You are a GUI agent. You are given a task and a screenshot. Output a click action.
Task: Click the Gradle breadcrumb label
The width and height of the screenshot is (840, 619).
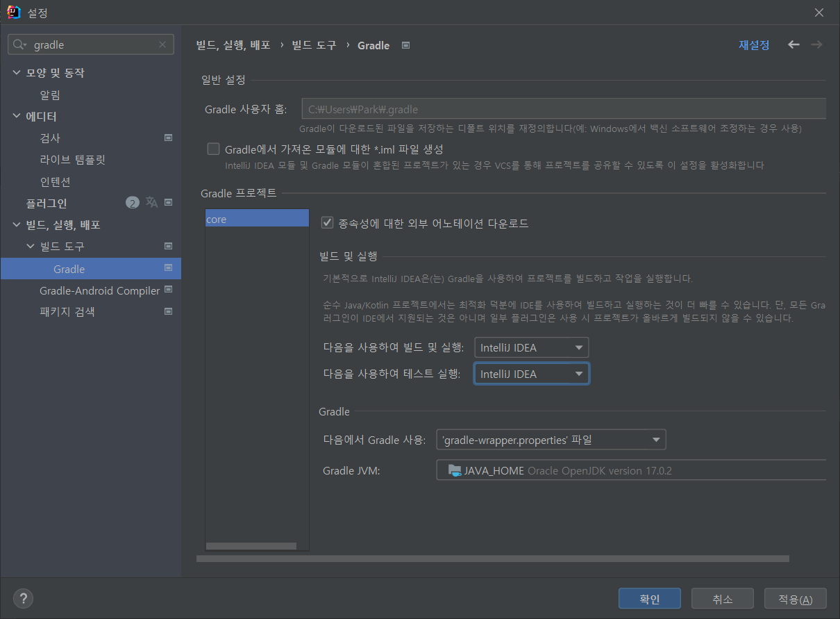click(373, 45)
